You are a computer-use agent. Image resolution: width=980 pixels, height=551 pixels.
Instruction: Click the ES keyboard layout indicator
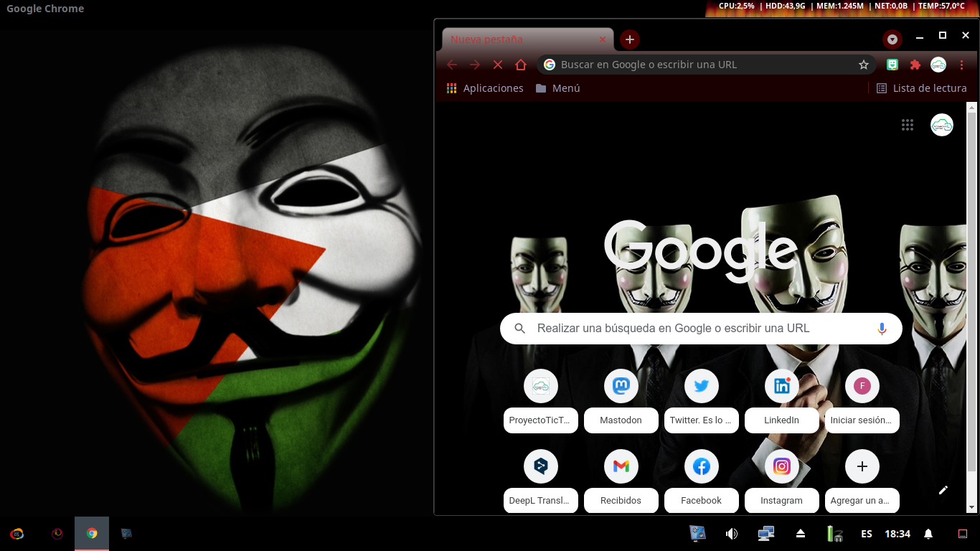(867, 534)
